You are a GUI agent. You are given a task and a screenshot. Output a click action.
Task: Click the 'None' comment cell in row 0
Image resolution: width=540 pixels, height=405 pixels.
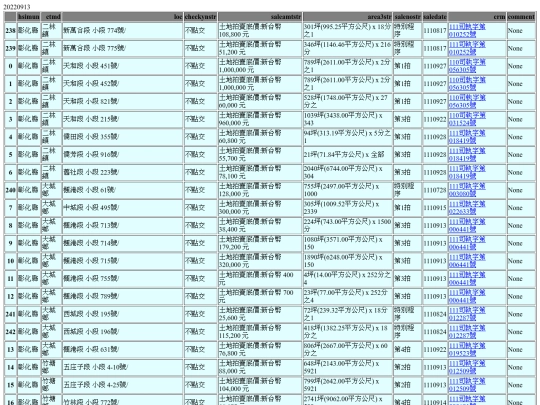[521, 66]
